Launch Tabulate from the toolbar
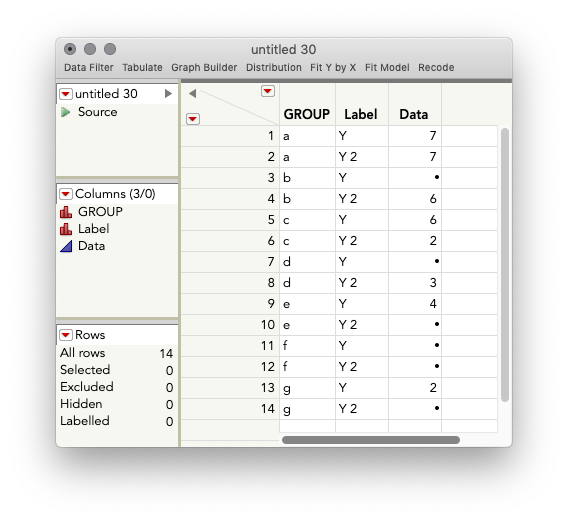This screenshot has width=568, height=521. tap(142, 67)
